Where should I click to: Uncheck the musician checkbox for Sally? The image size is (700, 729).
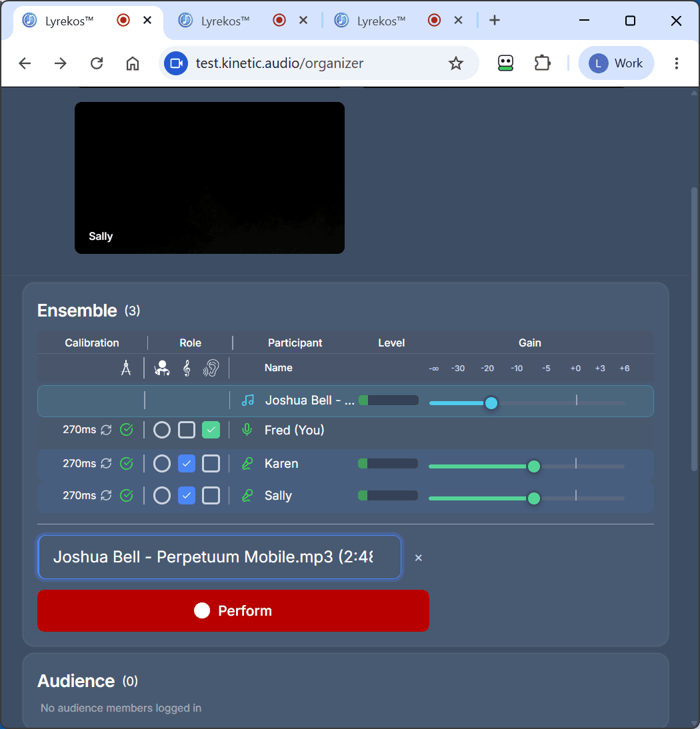tap(187, 496)
